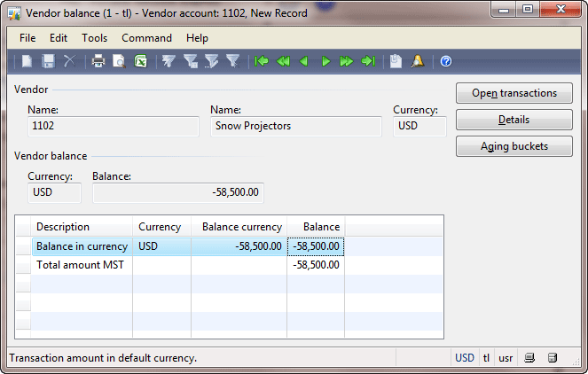Click the New record toolbar icon
Image resolution: width=588 pixels, height=374 pixels.
(x=27, y=61)
